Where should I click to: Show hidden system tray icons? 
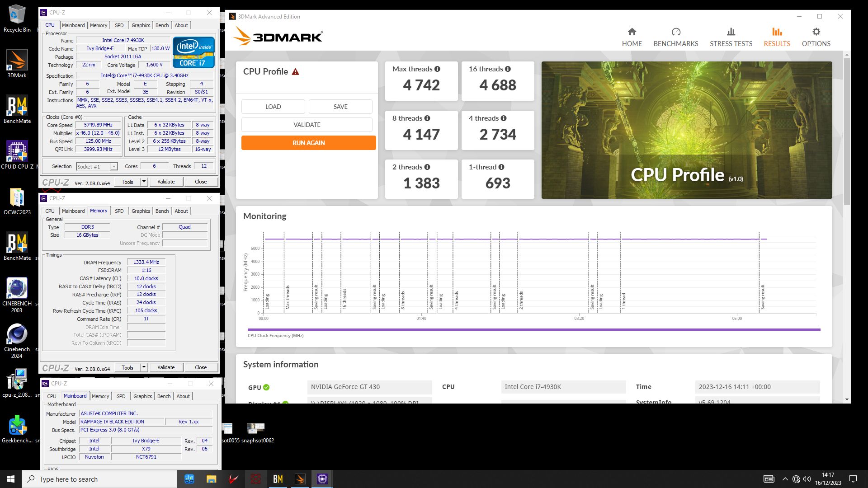[x=785, y=479]
